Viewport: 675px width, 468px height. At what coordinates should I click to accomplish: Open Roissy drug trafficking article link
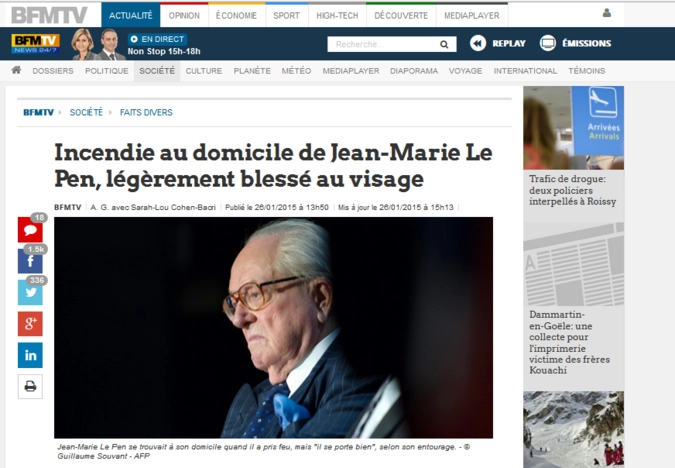point(573,190)
